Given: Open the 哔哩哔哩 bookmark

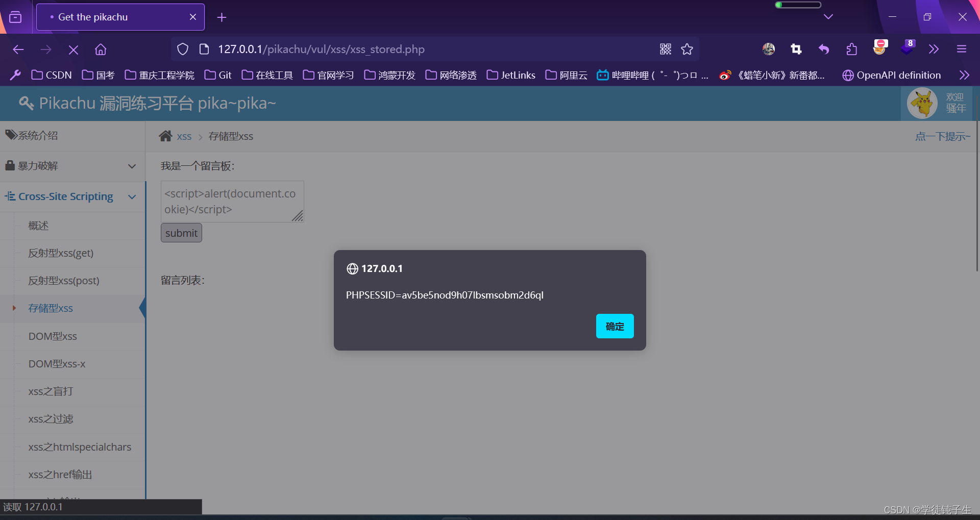Looking at the screenshot, I should (x=653, y=75).
